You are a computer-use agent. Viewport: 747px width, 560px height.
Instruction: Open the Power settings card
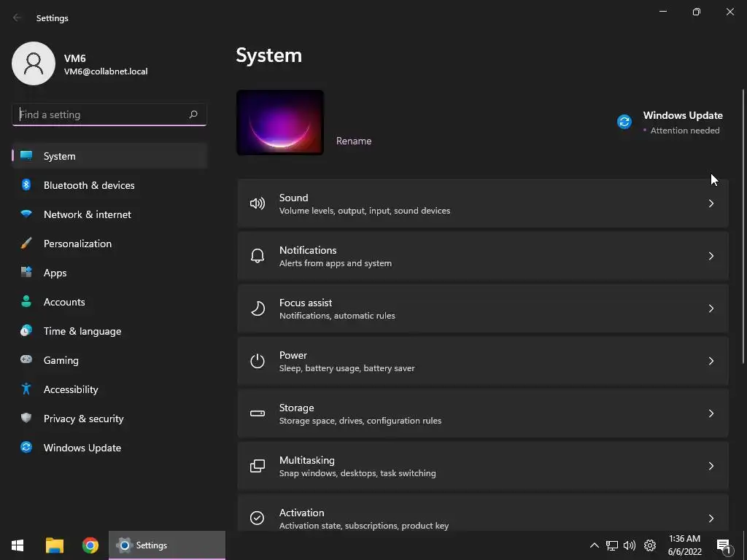(x=483, y=361)
